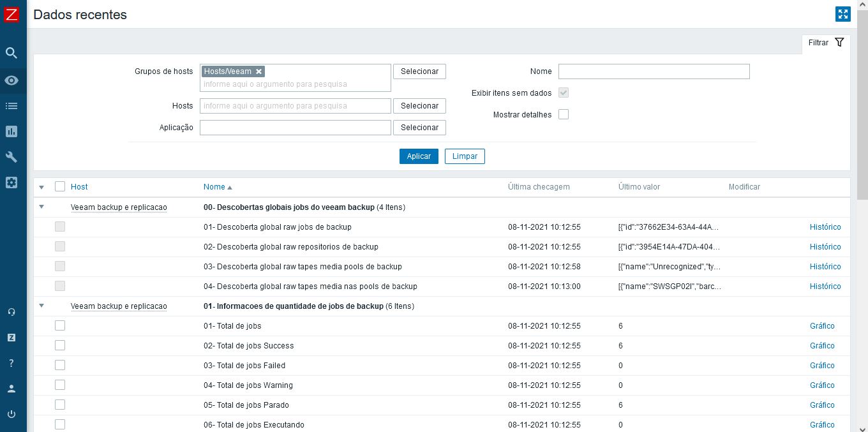The width and height of the screenshot is (868, 432).
Task: Open Gráfico for 06- Total de jobs Executando
Action: point(822,425)
